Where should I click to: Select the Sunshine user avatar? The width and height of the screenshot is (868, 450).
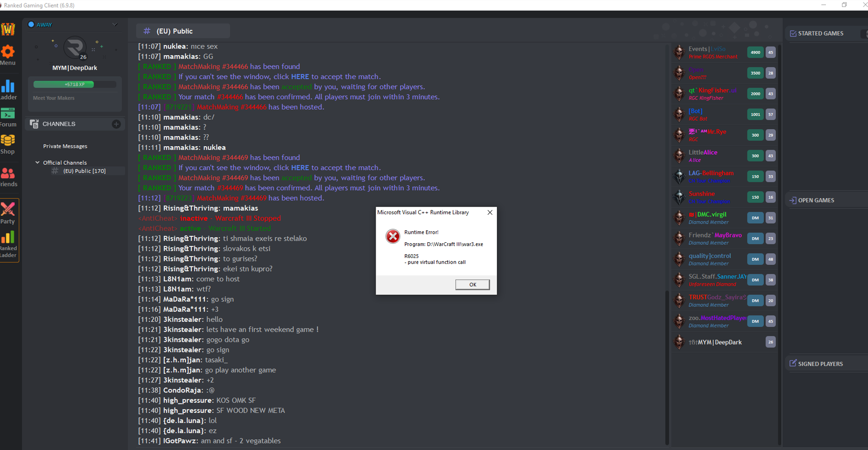(x=679, y=197)
